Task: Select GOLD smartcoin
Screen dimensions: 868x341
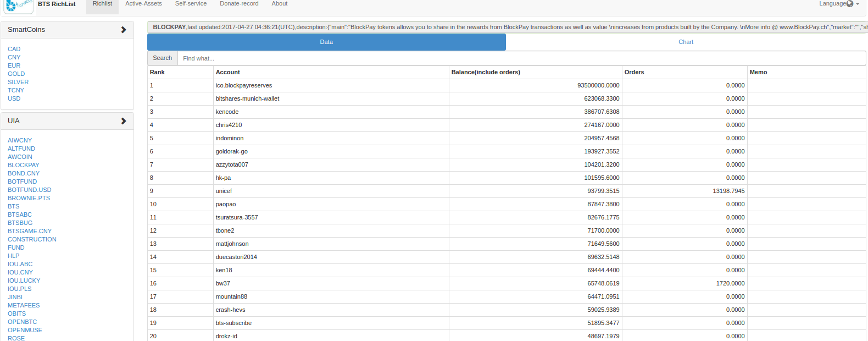Action: click(16, 74)
